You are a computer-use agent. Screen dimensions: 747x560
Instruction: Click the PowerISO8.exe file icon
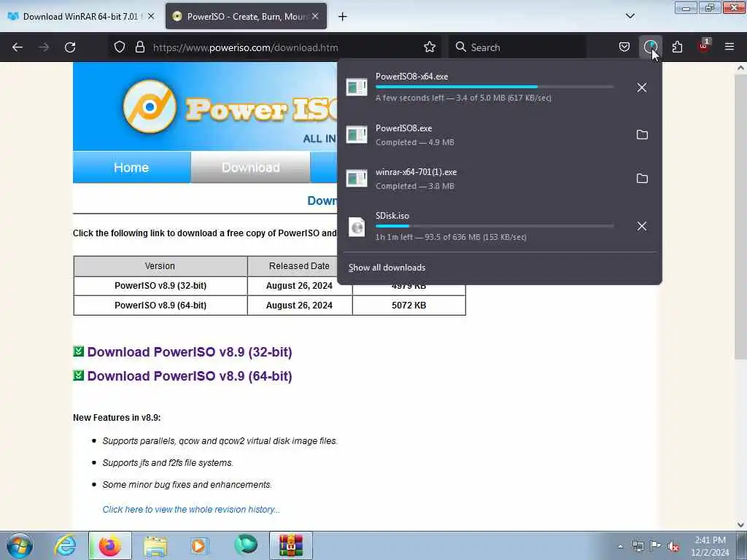click(x=356, y=135)
